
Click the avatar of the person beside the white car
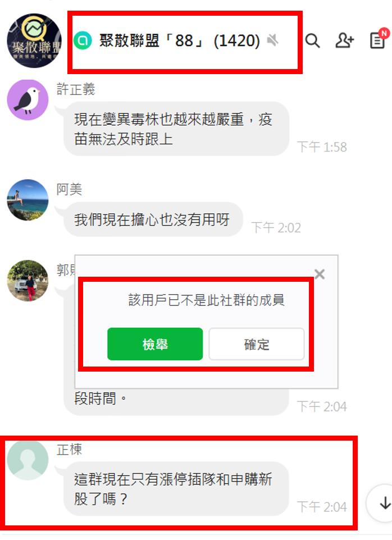click(28, 281)
